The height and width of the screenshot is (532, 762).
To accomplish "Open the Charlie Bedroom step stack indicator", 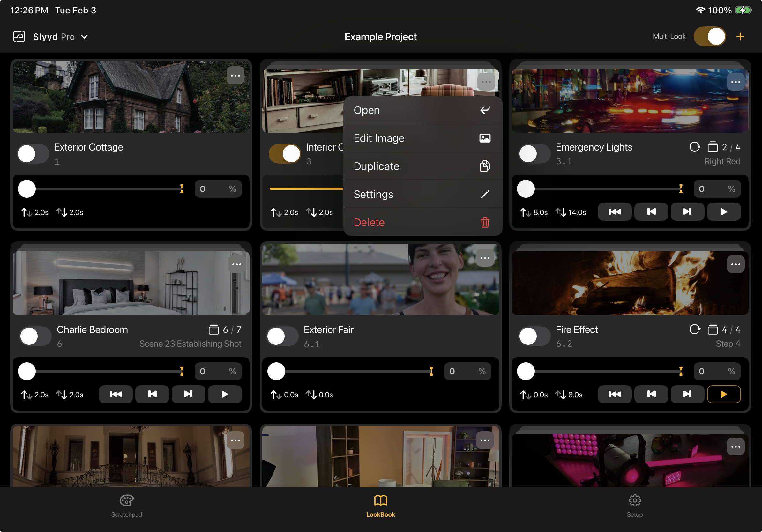I will pos(214,329).
